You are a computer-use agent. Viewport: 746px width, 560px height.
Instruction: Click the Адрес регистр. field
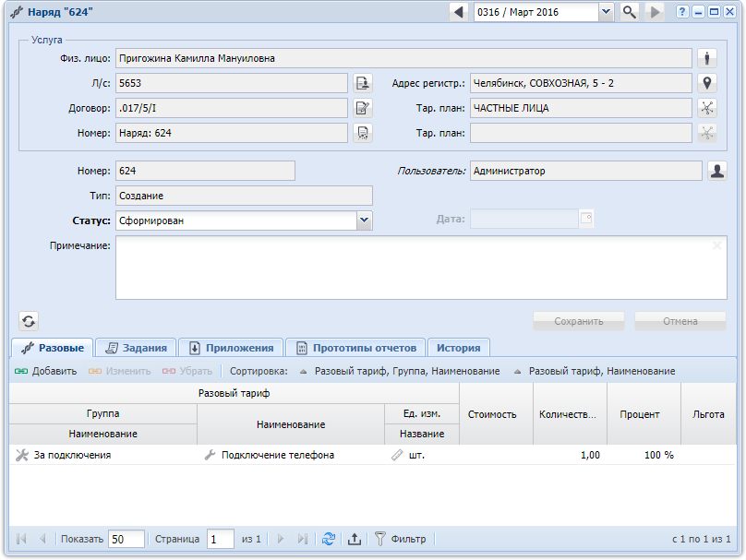pyautogui.click(x=581, y=83)
